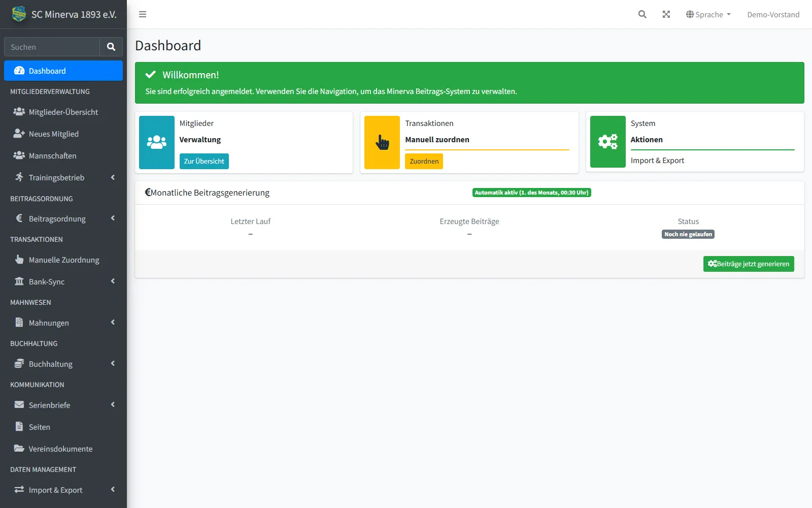Screen dimensions: 812x508
Task: Click the sidebar search magnifier button
Action: 111,47
